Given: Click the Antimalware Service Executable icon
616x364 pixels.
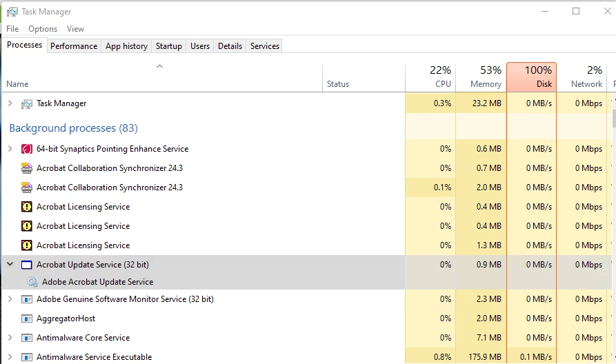Looking at the screenshot, I should tap(27, 357).
